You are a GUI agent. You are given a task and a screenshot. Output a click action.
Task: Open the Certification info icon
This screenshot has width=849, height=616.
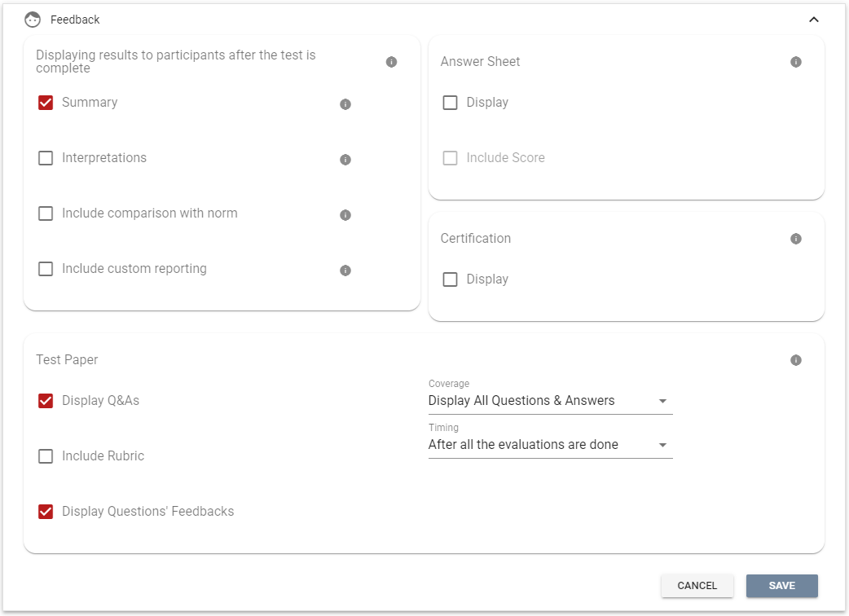[796, 239]
